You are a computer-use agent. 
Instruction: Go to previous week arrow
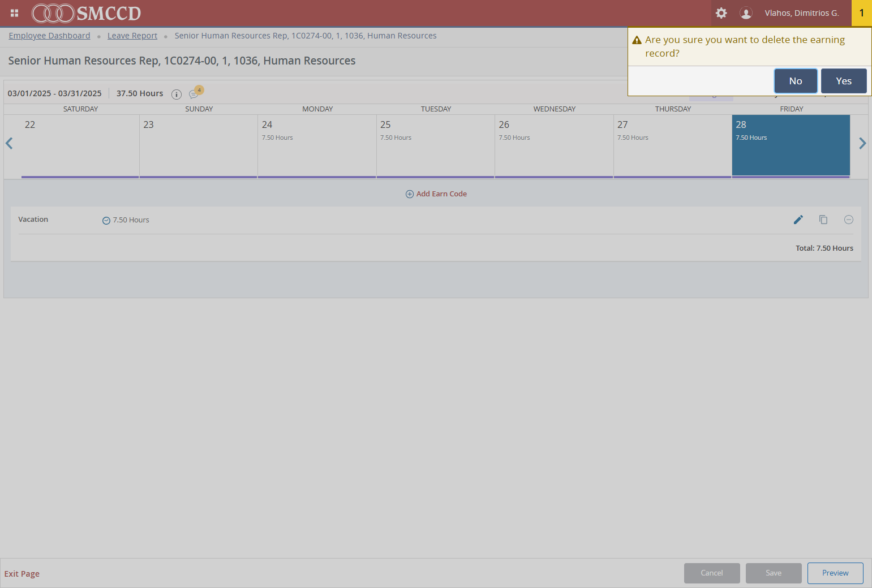pyautogui.click(x=9, y=144)
